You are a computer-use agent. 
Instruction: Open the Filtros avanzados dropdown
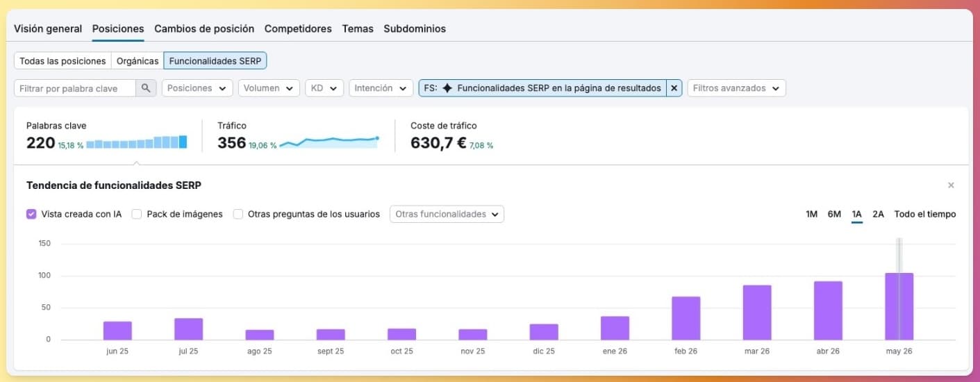pos(737,88)
